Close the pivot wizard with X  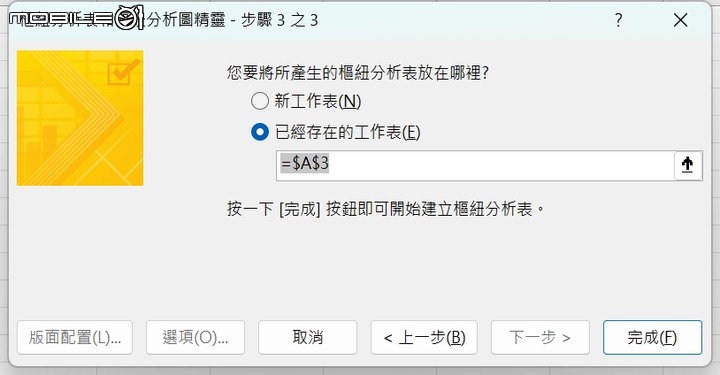coord(680,20)
